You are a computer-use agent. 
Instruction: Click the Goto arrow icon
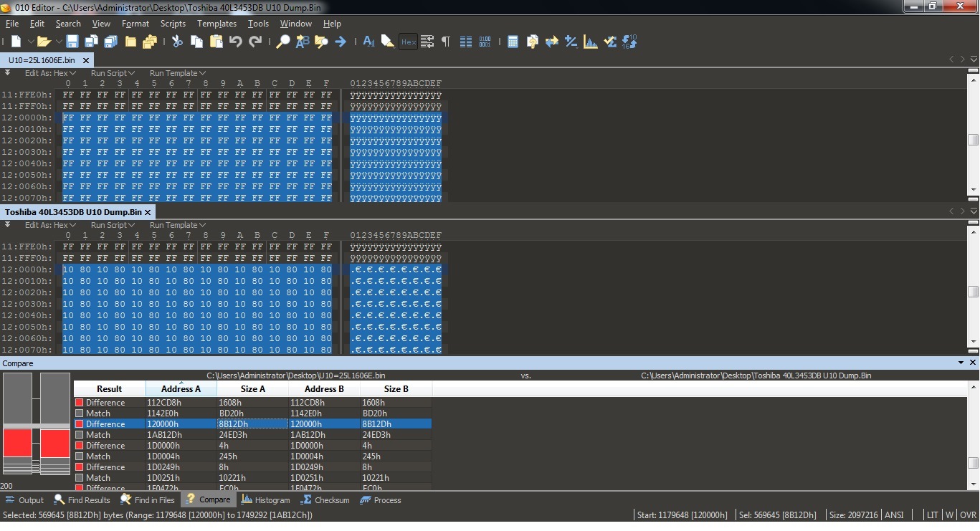pos(341,42)
